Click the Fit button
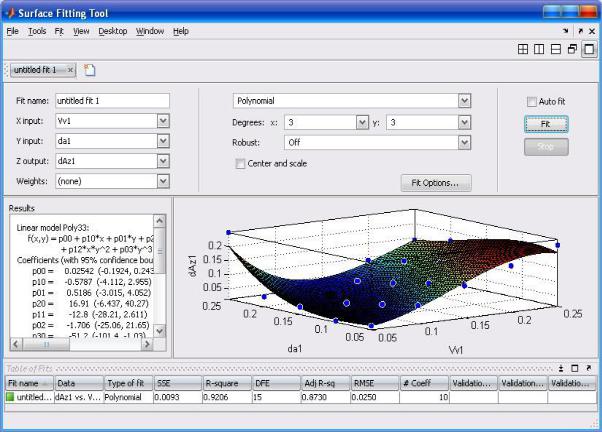This screenshot has width=602, height=432. 546,123
